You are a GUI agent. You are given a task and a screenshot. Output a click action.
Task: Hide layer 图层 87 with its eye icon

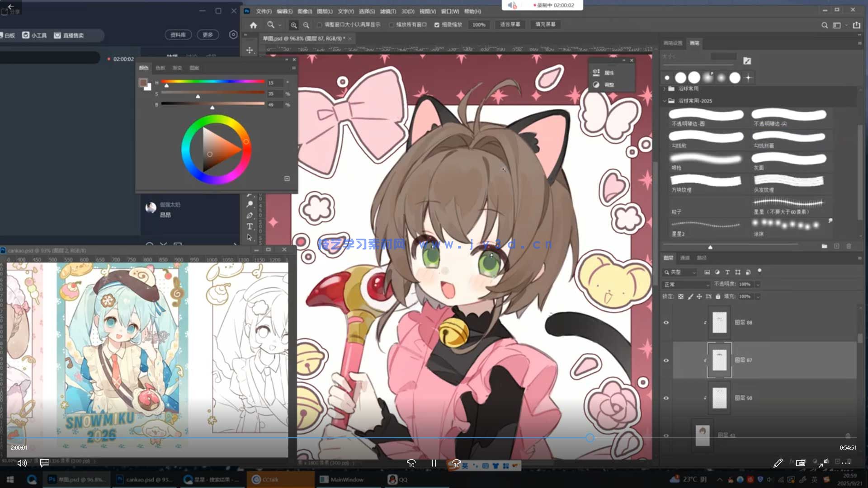666,360
